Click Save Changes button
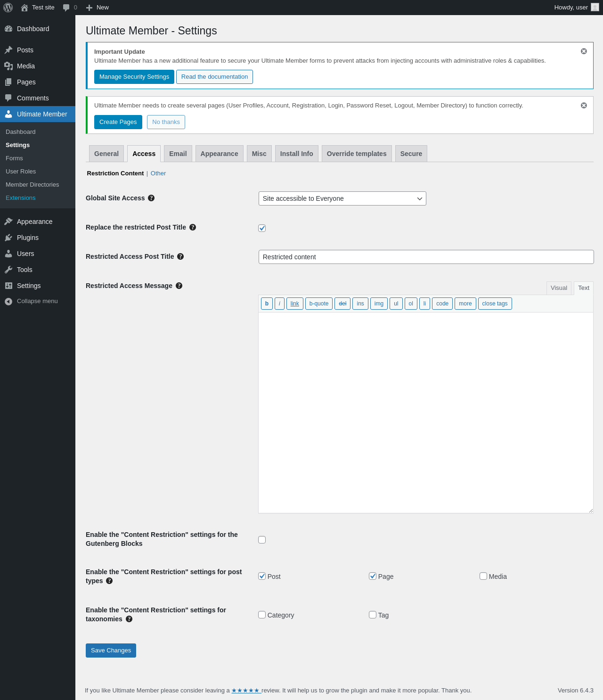 pyautogui.click(x=111, y=651)
